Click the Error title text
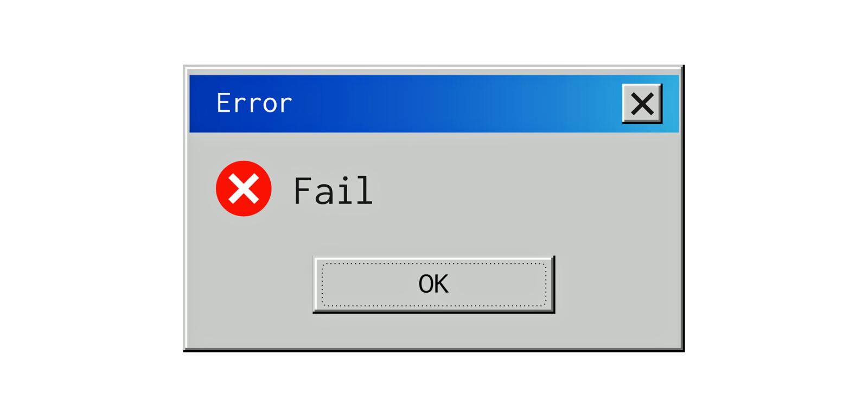 click(x=254, y=103)
